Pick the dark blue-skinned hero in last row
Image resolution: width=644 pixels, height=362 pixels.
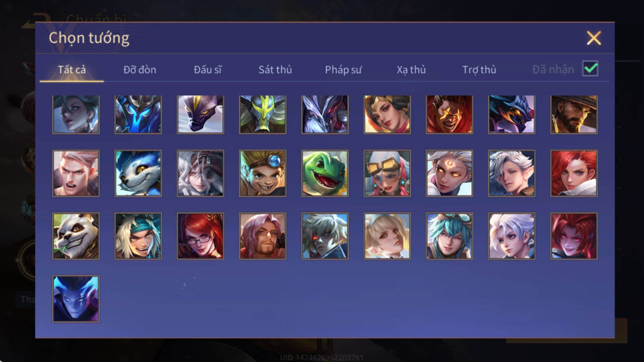(76, 299)
